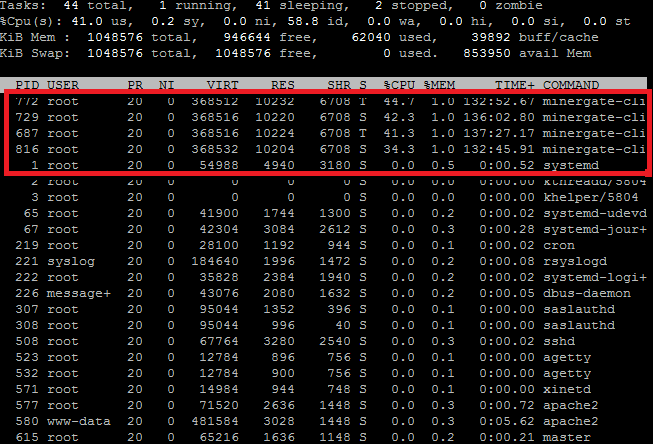653x444 pixels.
Task: Click the agetty command of PID 523
Action: click(x=567, y=357)
